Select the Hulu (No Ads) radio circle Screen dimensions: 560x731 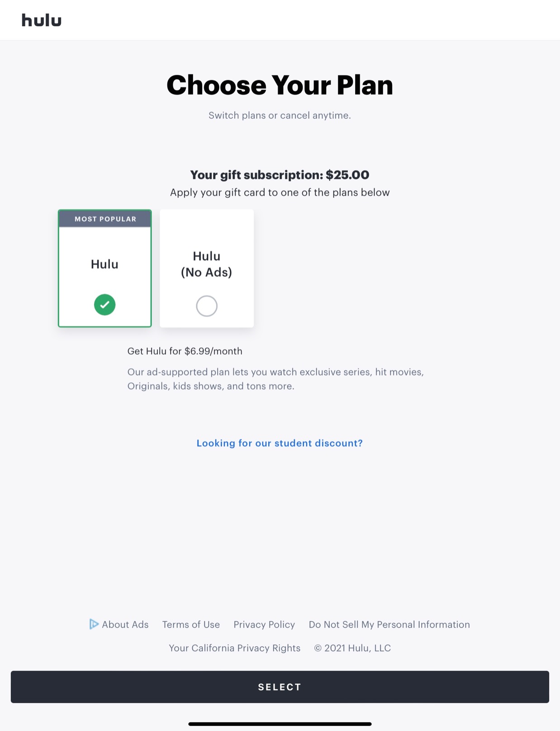coord(206,306)
